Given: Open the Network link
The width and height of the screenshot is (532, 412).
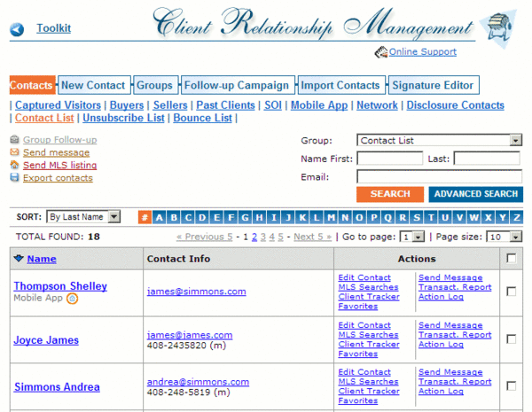Looking at the screenshot, I should 377,105.
